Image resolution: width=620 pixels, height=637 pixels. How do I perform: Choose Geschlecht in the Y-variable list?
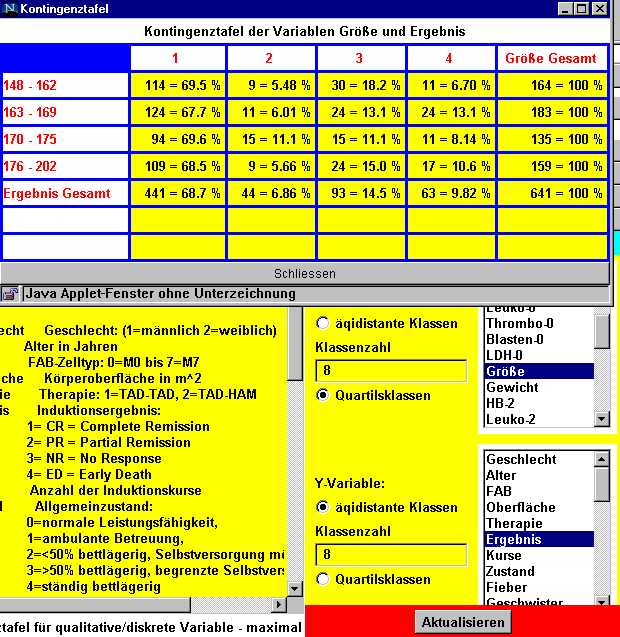pos(521,459)
